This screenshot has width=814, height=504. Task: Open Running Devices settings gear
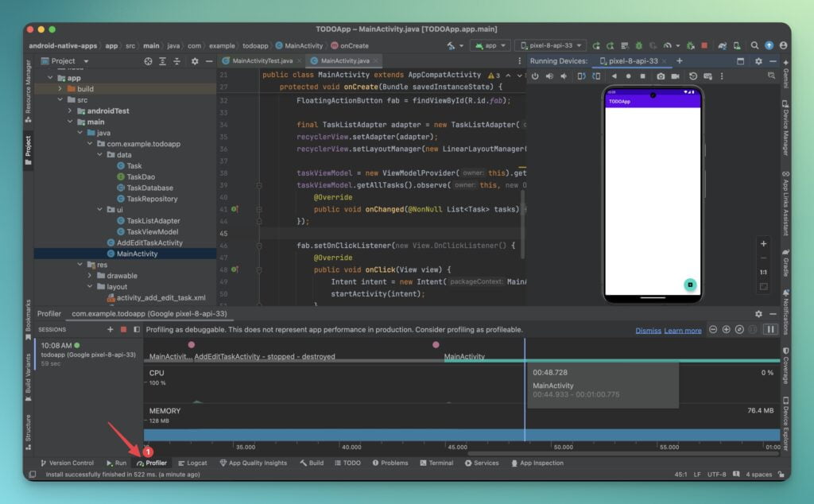click(758, 61)
